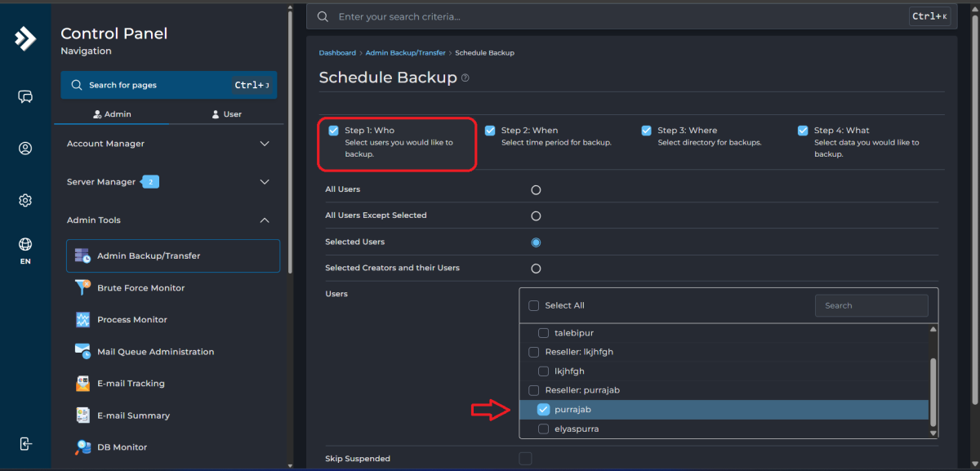
Task: Check the Select All checkbox
Action: 534,305
